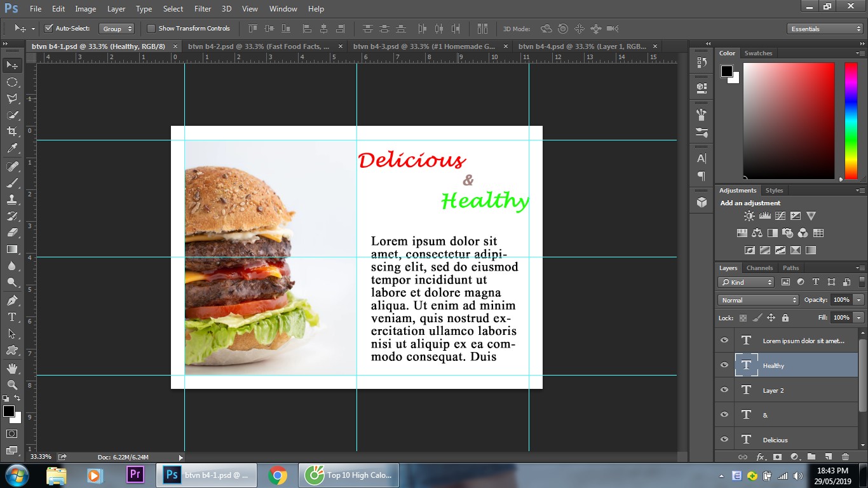Image resolution: width=868 pixels, height=488 pixels.
Task: Open the layer style fx menu
Action: pyautogui.click(x=760, y=456)
